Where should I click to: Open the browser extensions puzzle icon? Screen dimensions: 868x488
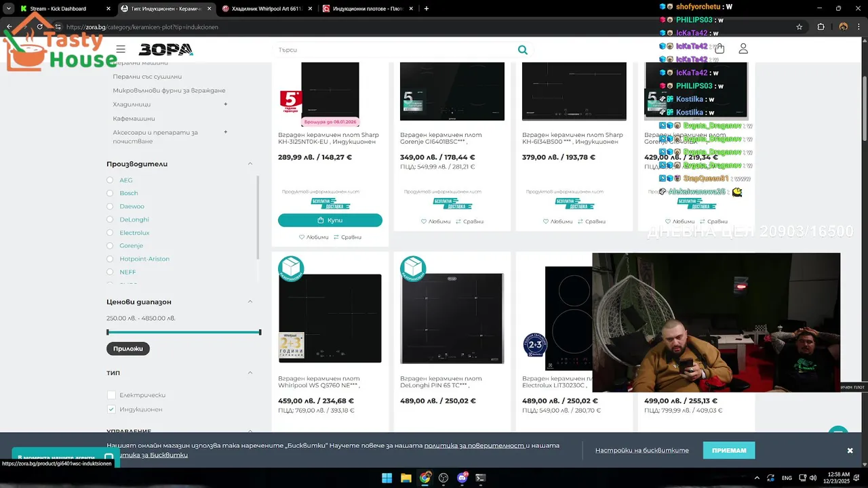821,27
